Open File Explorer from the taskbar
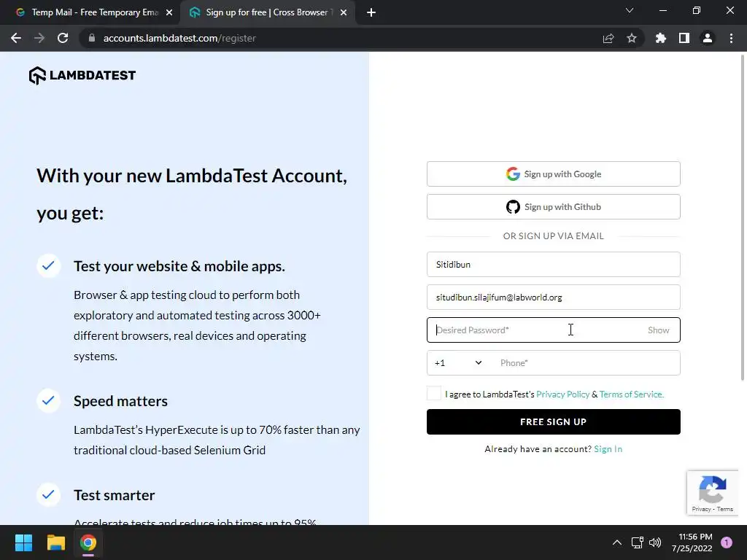The width and height of the screenshot is (747, 560). [x=56, y=542]
